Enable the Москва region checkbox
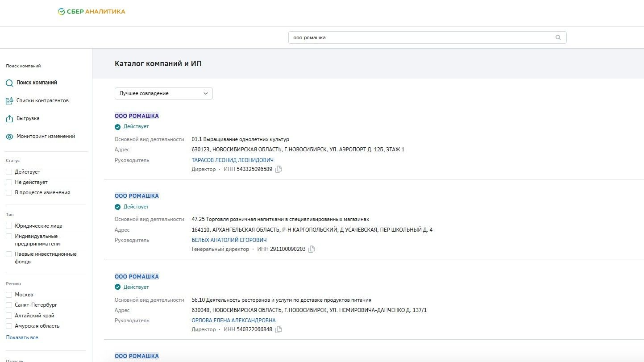Screen dimensions: 644x362 pos(8,295)
